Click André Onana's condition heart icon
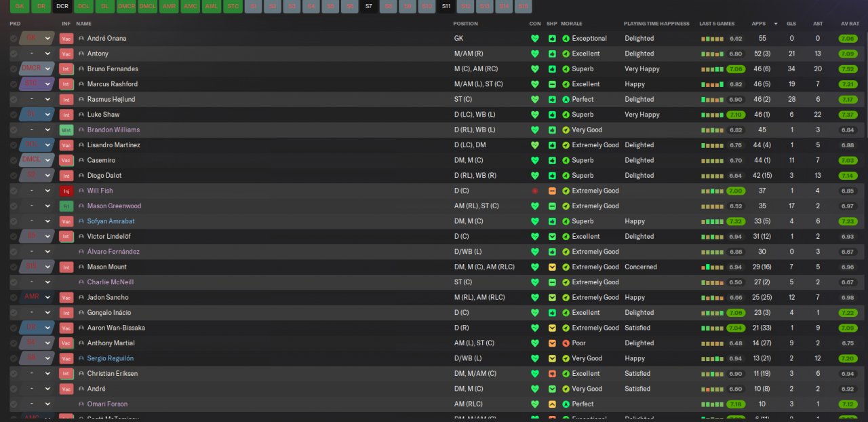Screen dimensions: 868x422 (535, 39)
